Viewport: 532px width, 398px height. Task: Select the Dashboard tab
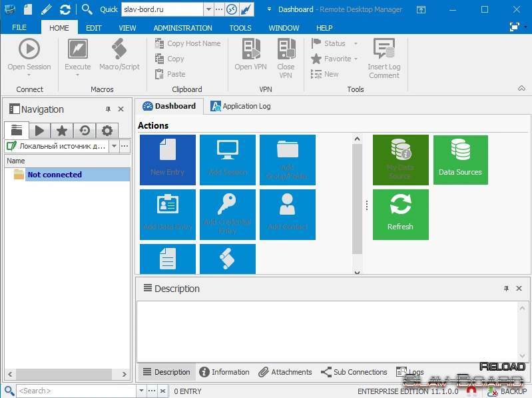169,106
